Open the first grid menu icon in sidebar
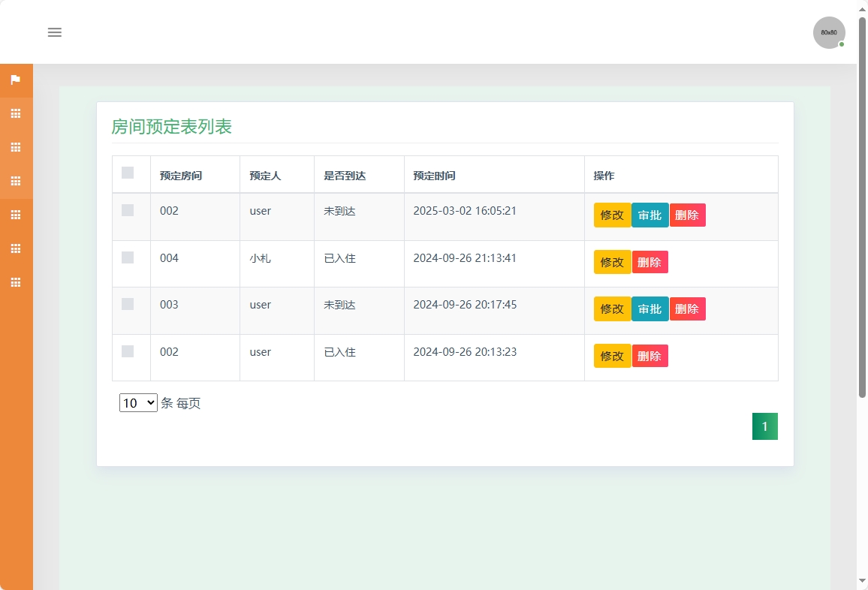The image size is (868, 590). point(16,113)
